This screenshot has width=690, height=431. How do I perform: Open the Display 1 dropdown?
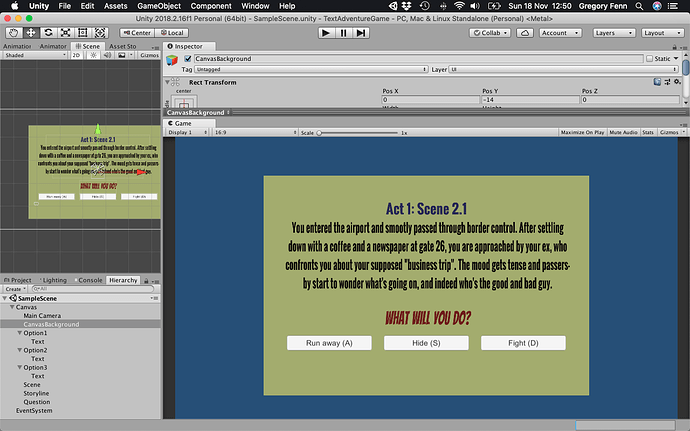187,132
